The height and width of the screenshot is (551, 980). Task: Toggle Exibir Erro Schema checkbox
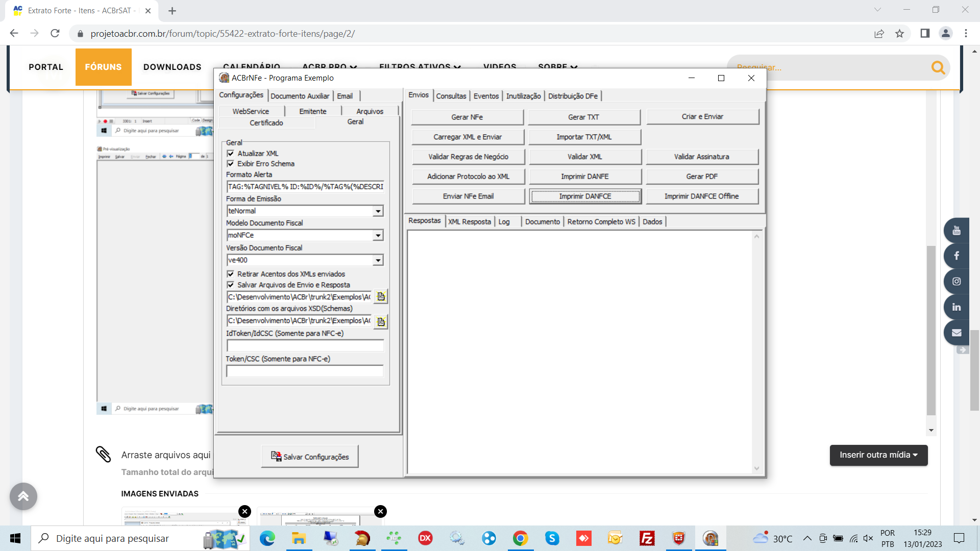point(231,164)
